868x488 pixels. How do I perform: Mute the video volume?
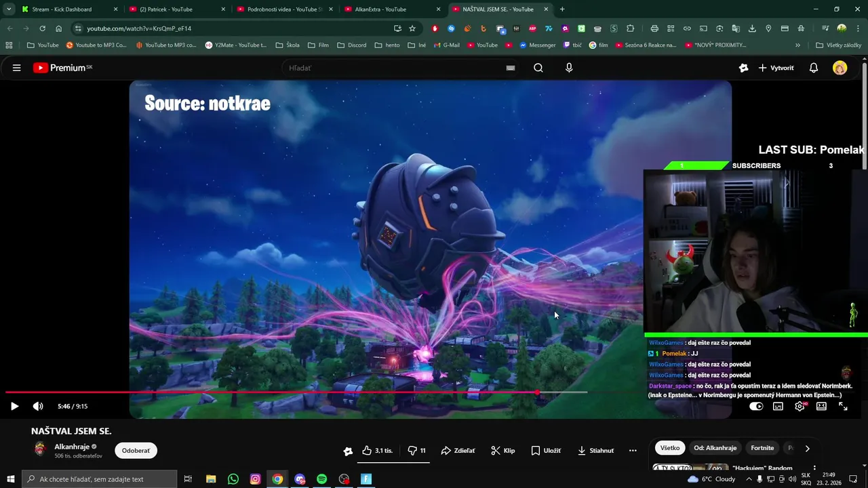38,406
